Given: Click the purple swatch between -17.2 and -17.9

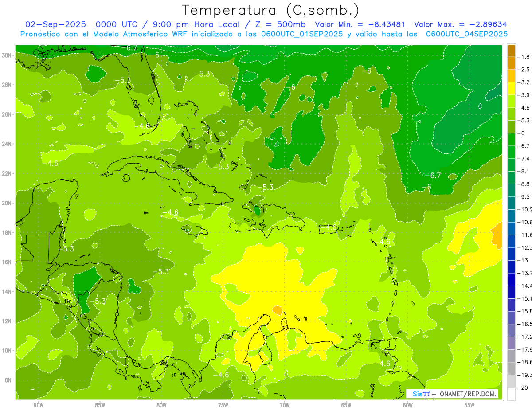Looking at the screenshot, I should point(511,343).
